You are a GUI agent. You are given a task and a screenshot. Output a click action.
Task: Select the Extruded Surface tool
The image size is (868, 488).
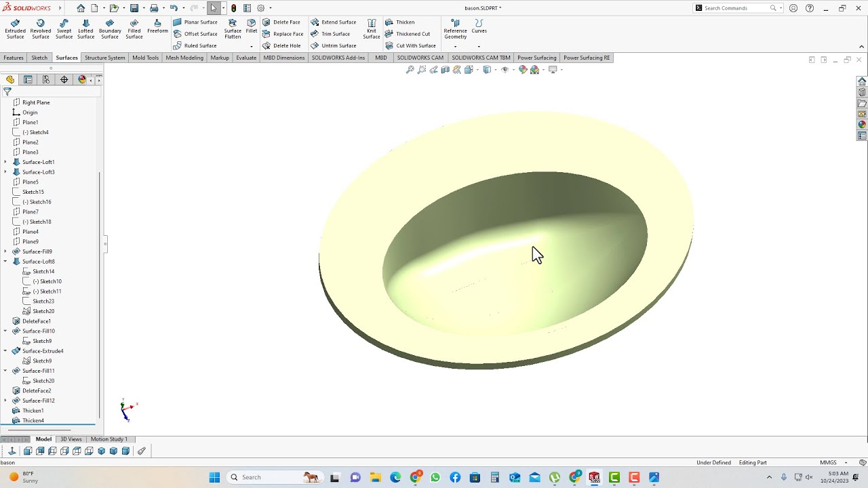pyautogui.click(x=15, y=29)
